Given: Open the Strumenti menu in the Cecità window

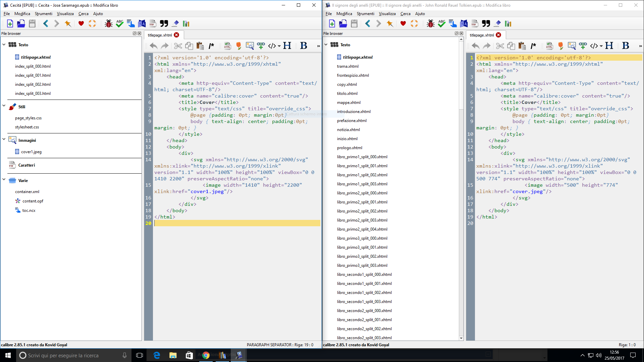Looking at the screenshot, I should 43,14.
